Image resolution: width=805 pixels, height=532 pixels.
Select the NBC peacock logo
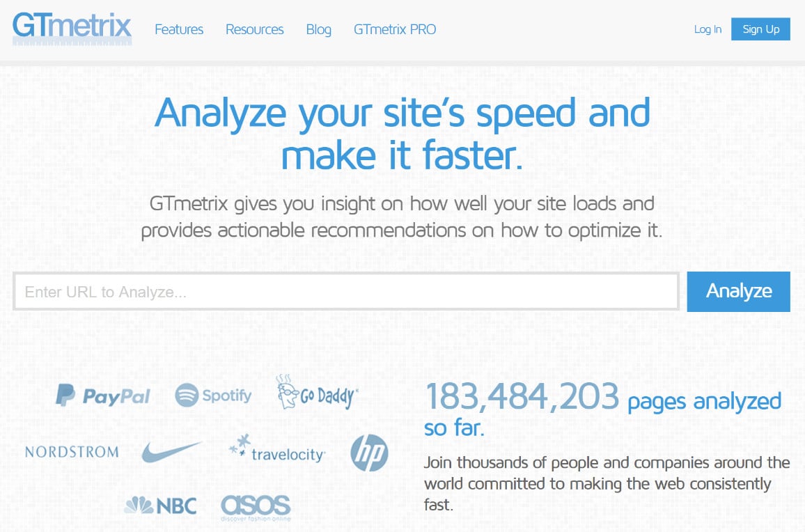(164, 504)
